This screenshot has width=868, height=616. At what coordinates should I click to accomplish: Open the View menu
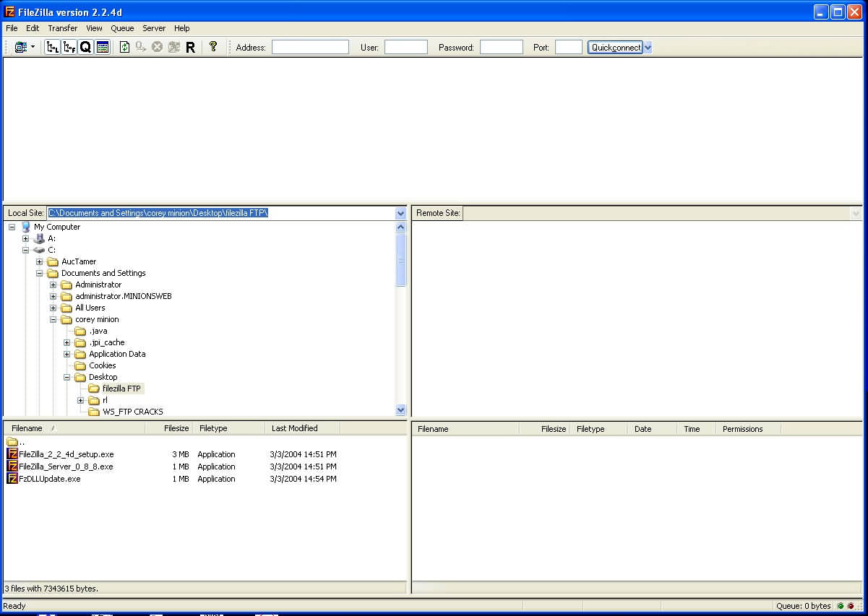click(94, 28)
